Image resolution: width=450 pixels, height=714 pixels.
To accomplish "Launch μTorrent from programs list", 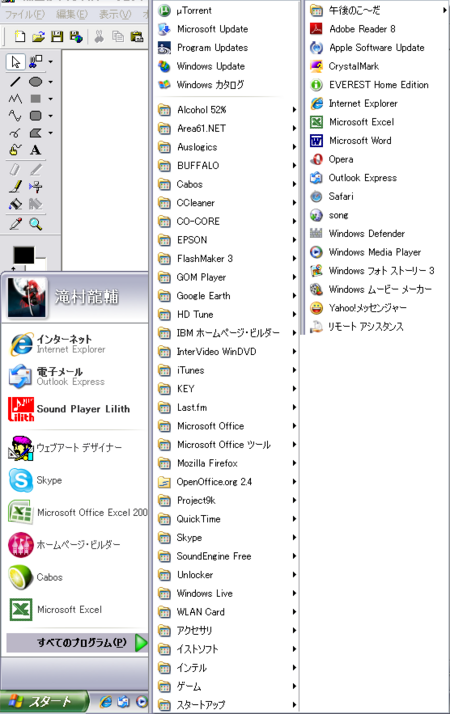I will pos(226,10).
